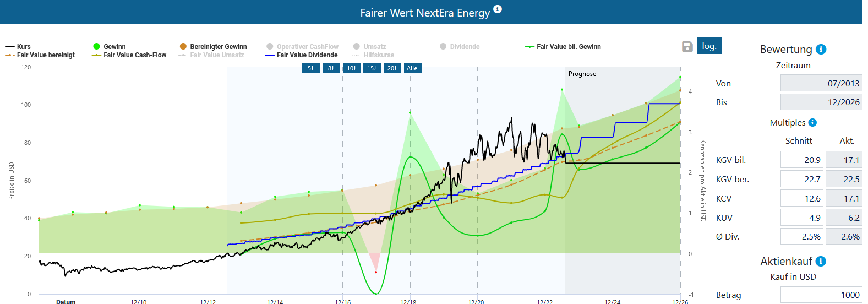
Task: Click the info icon next to Fairer Wert title
Action: (498, 9)
